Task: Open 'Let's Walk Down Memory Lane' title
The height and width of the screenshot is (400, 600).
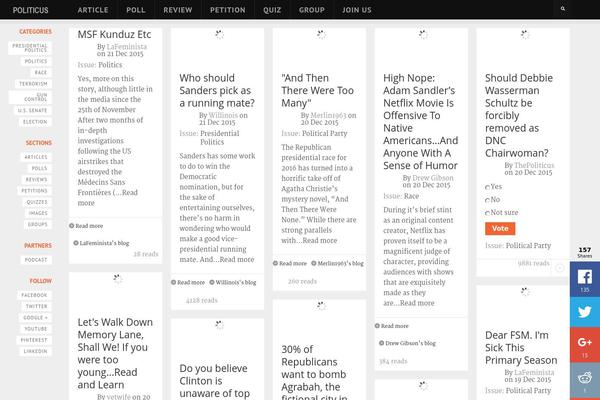Action: click(115, 353)
